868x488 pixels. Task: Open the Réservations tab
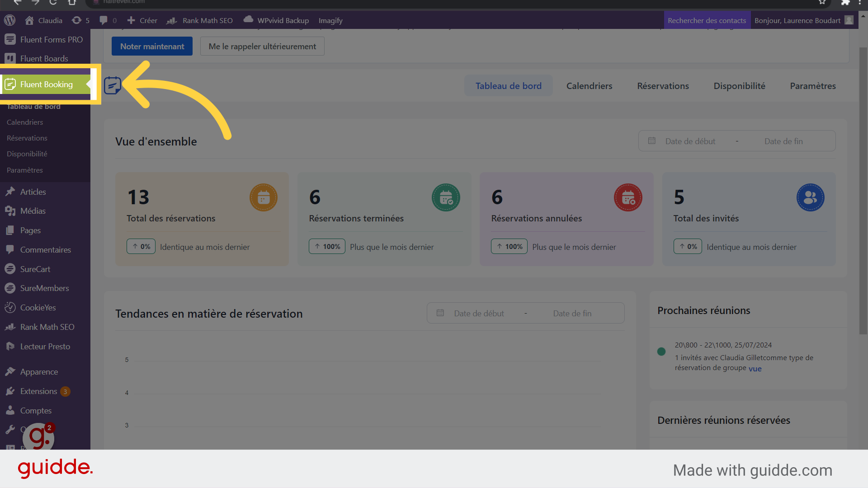[663, 86]
